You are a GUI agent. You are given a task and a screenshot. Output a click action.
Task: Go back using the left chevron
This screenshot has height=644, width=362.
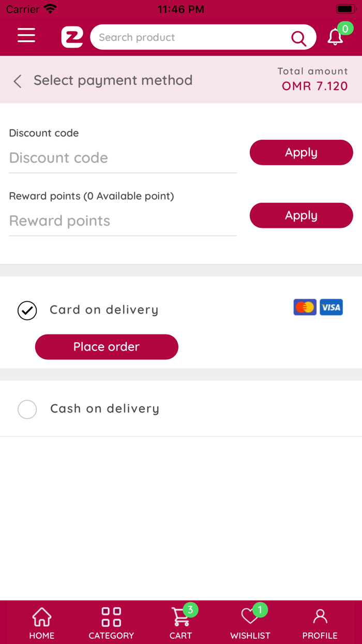[x=17, y=81]
